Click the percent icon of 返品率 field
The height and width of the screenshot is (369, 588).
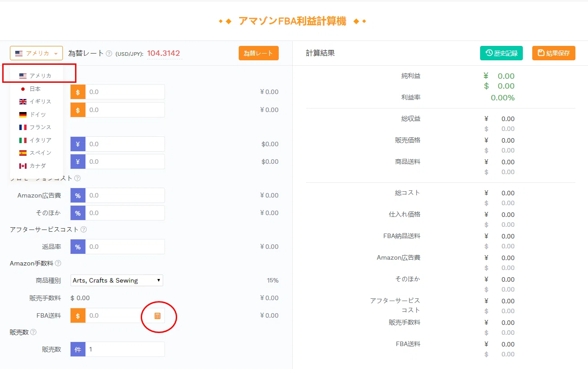78,247
